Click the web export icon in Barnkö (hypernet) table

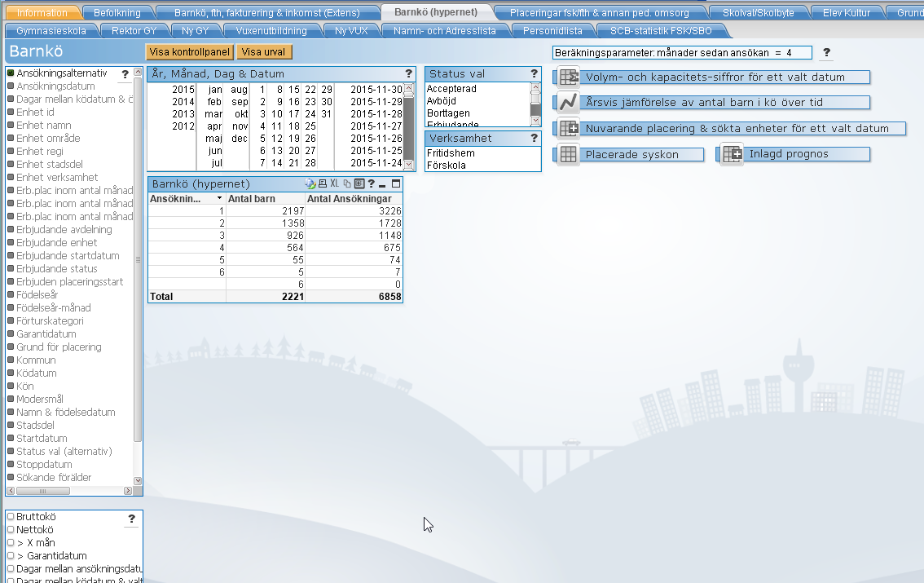[310, 184]
